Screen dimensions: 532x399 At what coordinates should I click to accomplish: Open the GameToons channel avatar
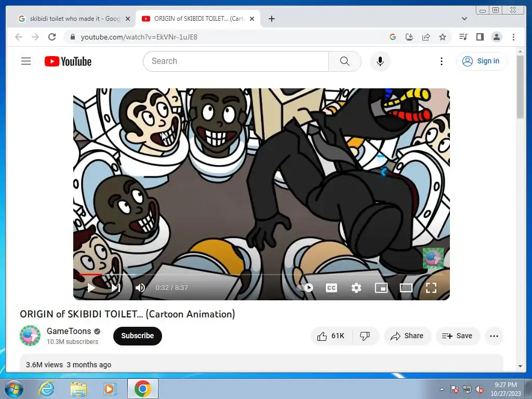pyautogui.click(x=30, y=336)
